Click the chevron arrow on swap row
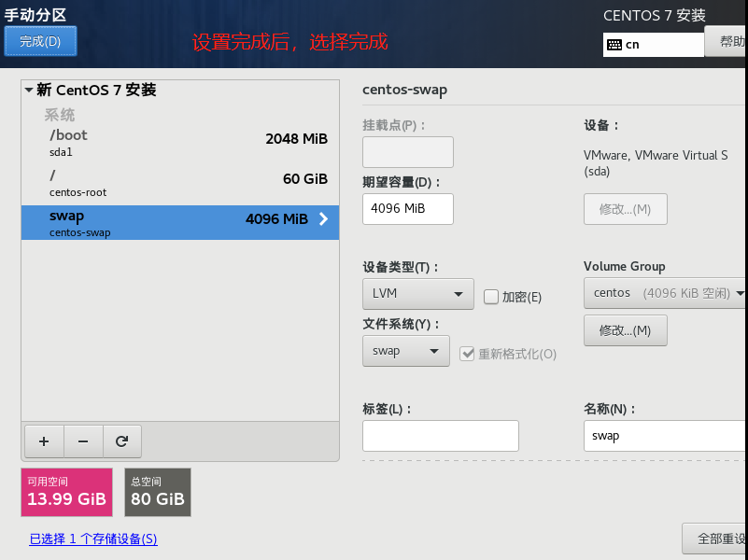The height and width of the screenshot is (560, 748). [323, 218]
